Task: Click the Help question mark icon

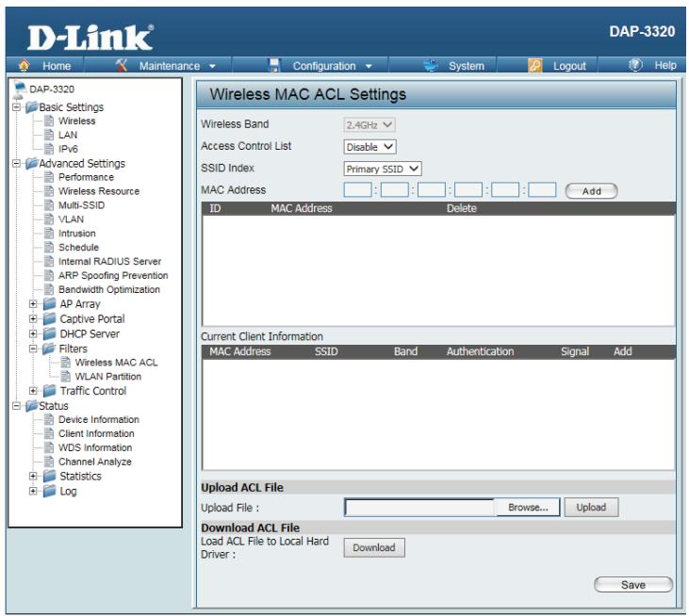Action: (x=635, y=65)
